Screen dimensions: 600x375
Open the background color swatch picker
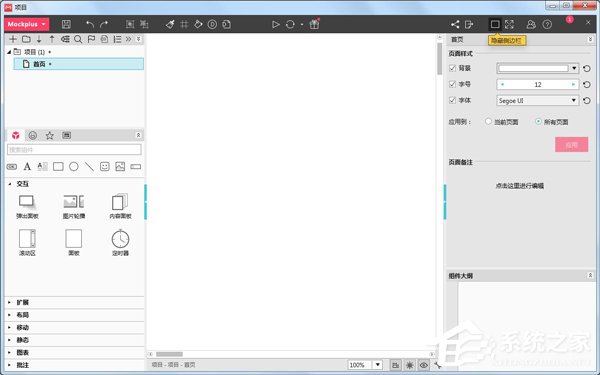537,68
